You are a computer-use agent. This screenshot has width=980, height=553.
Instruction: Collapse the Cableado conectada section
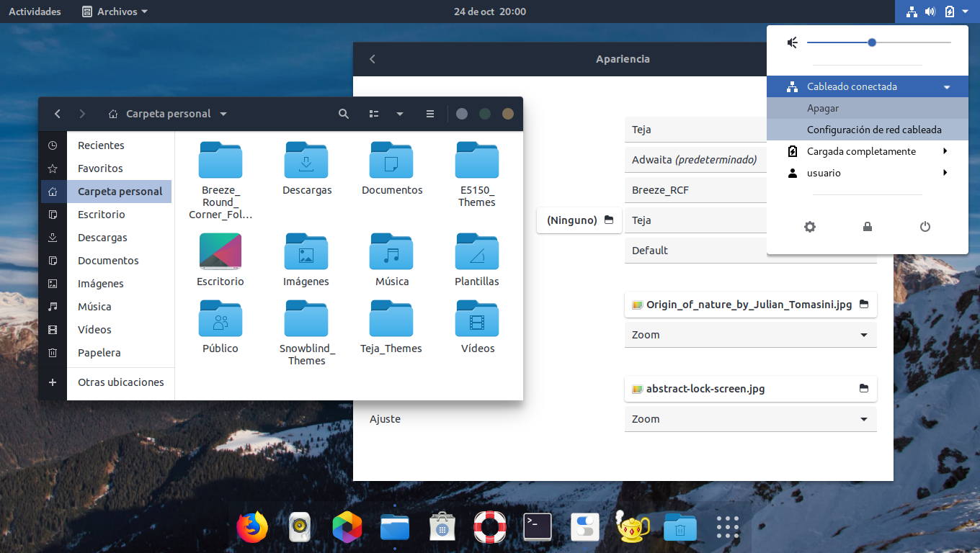point(947,87)
